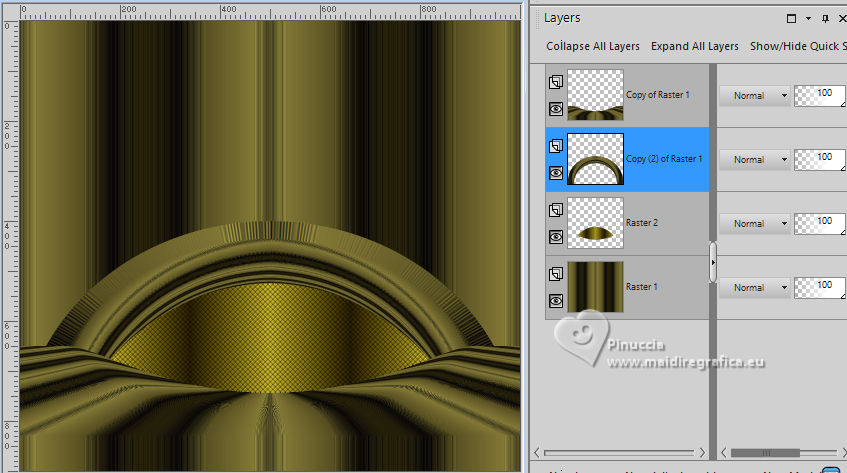Open blend mode dropdown for Copy (2) of Raster 1

click(755, 160)
